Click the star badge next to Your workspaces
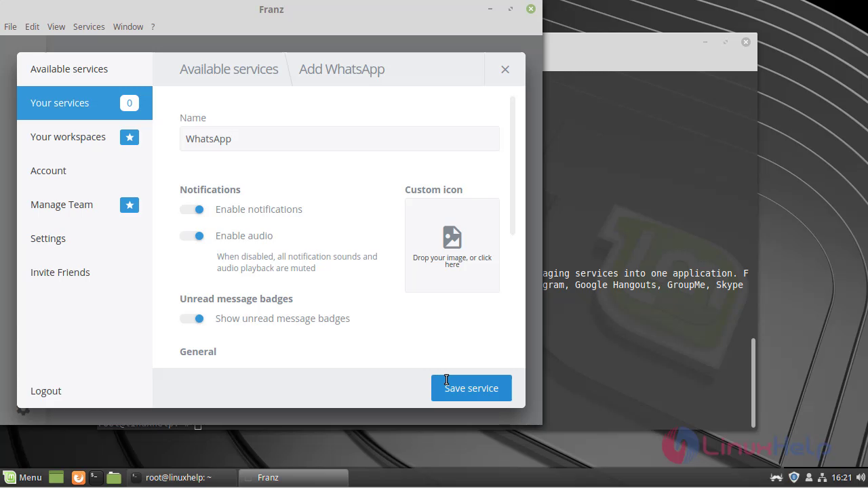Image resolution: width=868 pixels, height=488 pixels. 130,137
